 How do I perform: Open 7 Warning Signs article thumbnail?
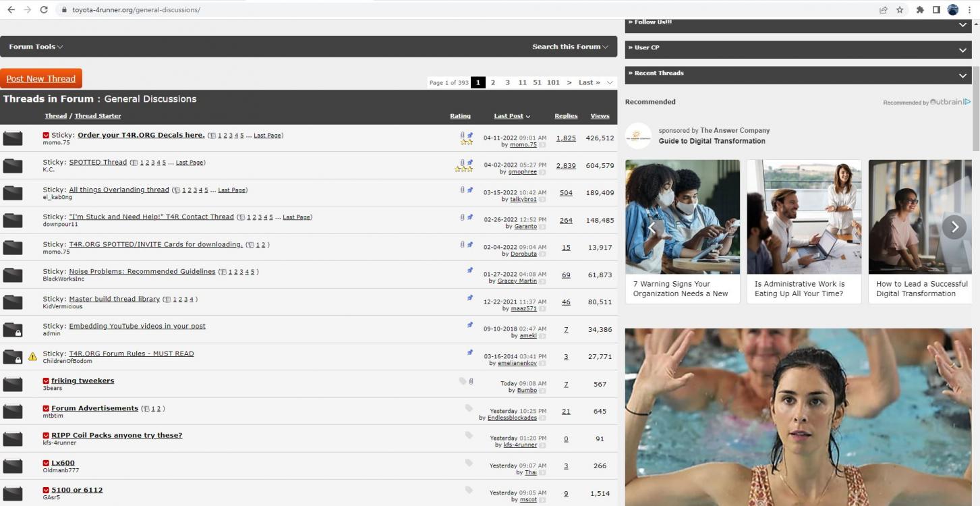683,217
